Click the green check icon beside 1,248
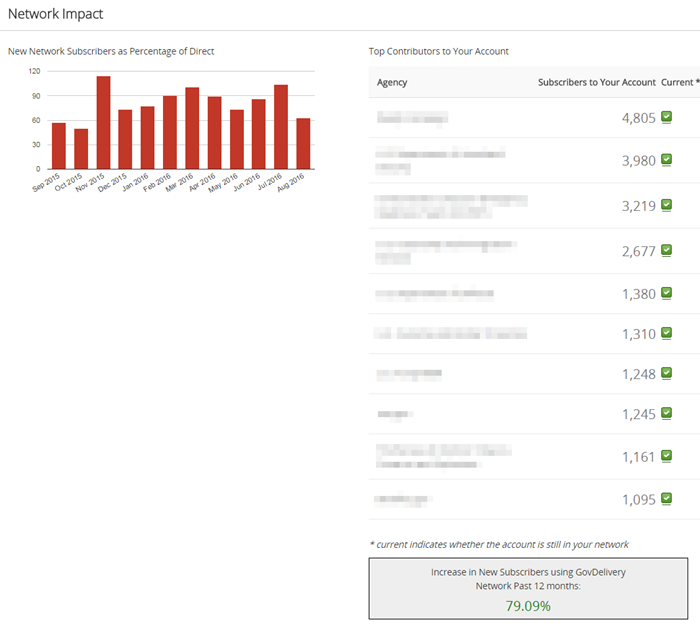Screen dimensions: 700x626 coord(666,373)
